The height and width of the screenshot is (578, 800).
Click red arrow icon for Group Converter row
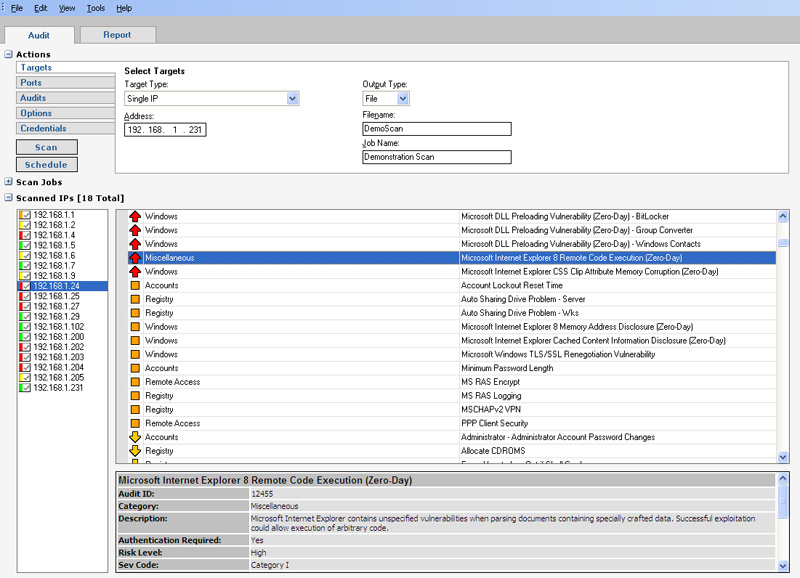coord(135,230)
